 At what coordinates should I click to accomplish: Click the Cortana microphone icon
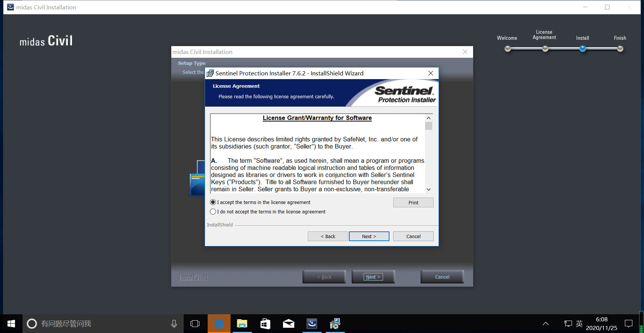pos(174,324)
